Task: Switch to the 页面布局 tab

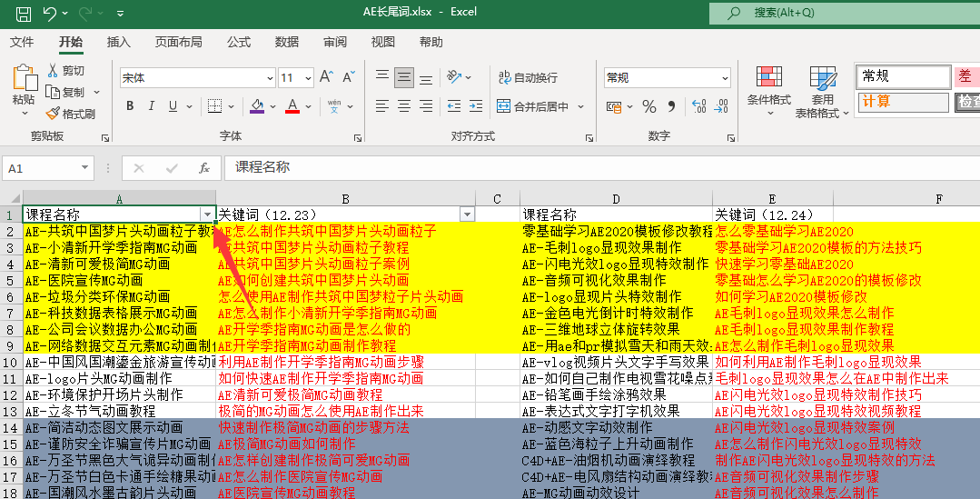Action: (179, 42)
